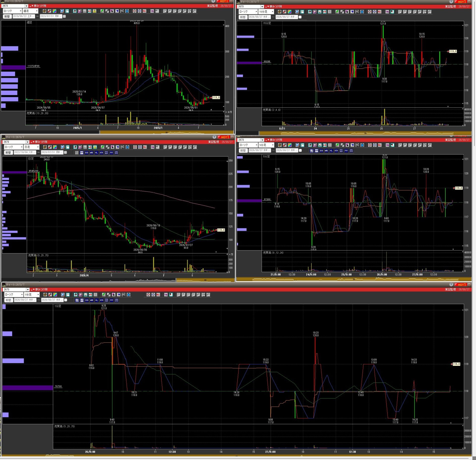
Task: Click the help question mark of 1-minute chart window
Action: (x=451, y=285)
